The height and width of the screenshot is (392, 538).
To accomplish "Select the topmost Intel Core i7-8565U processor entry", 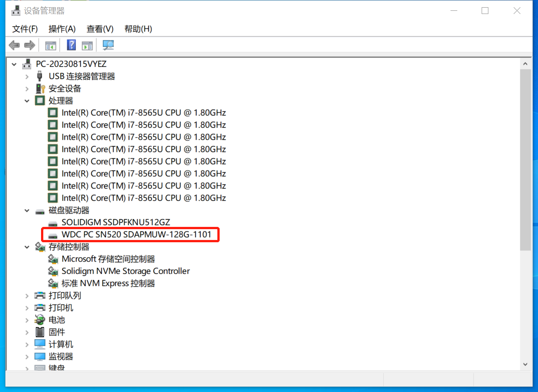I will click(x=144, y=113).
